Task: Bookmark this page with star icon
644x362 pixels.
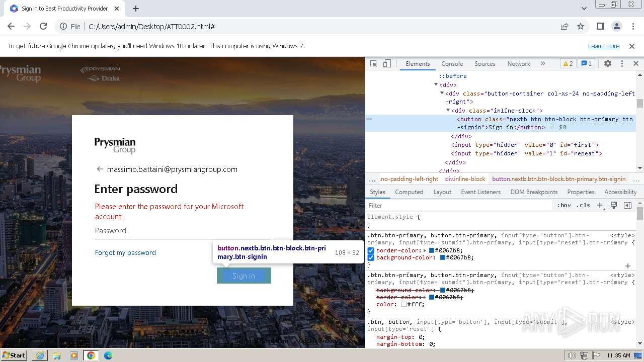Action: (x=581, y=26)
